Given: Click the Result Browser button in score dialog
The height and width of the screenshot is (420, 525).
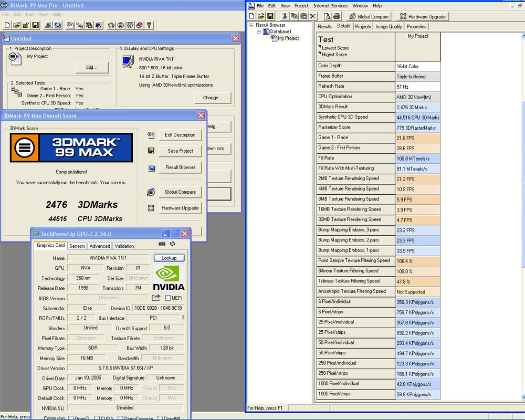Looking at the screenshot, I should point(180,167).
